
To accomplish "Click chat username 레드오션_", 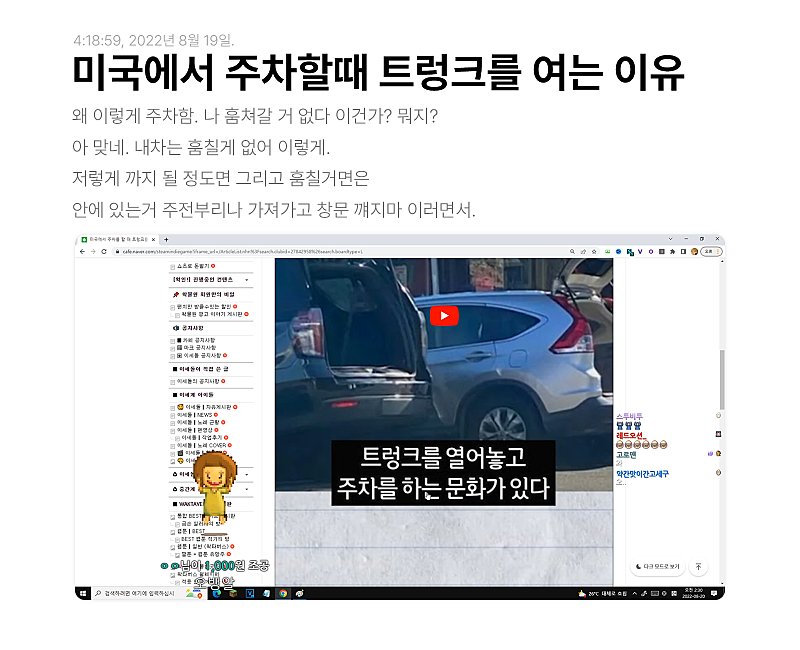I will click(631, 435).
